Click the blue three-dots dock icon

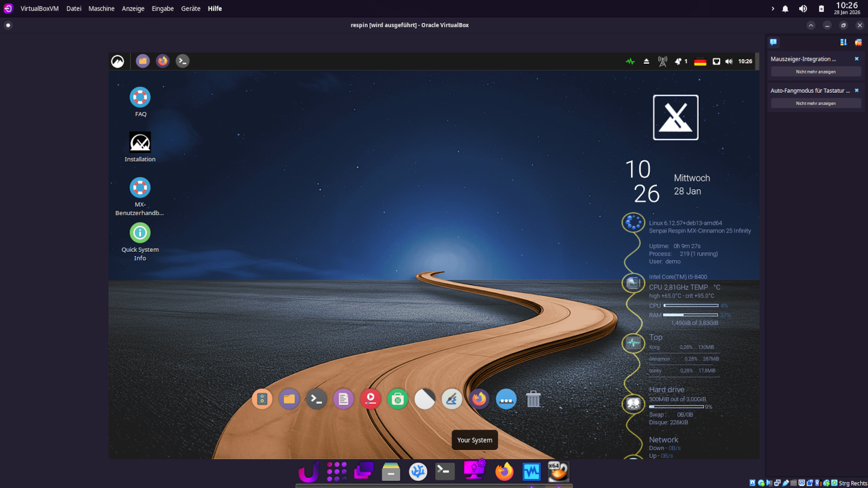(x=506, y=399)
